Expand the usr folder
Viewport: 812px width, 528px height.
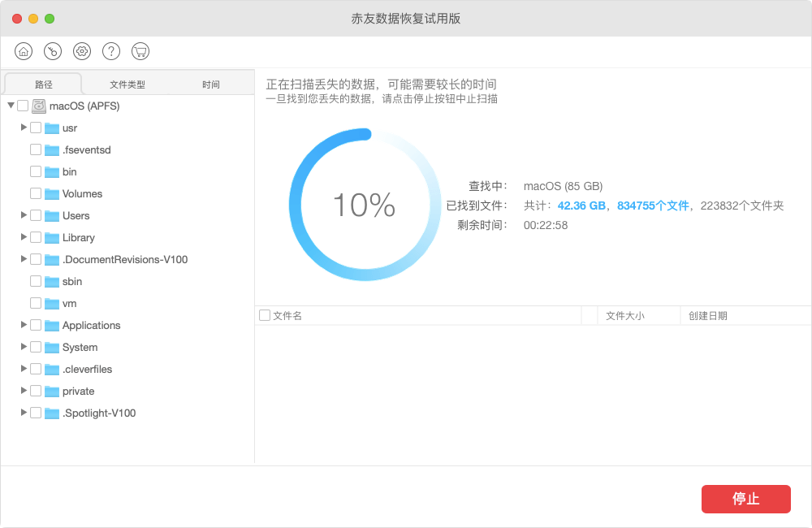click(24, 127)
